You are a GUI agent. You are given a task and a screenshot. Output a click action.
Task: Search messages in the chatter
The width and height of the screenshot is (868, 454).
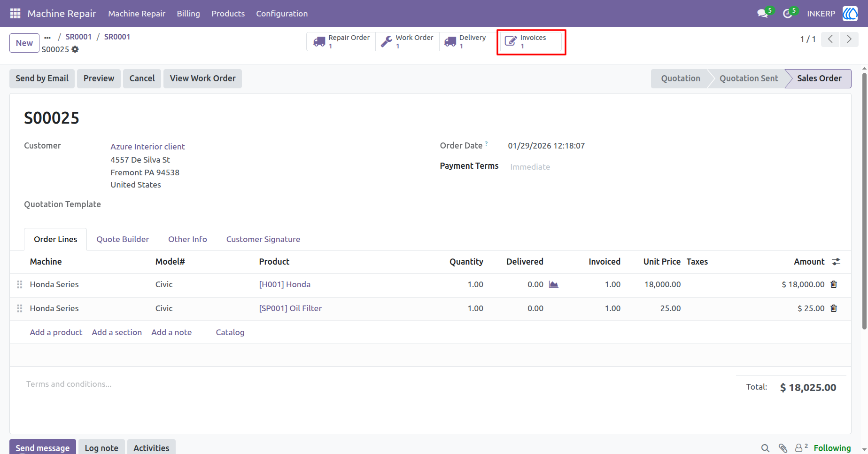765,448
